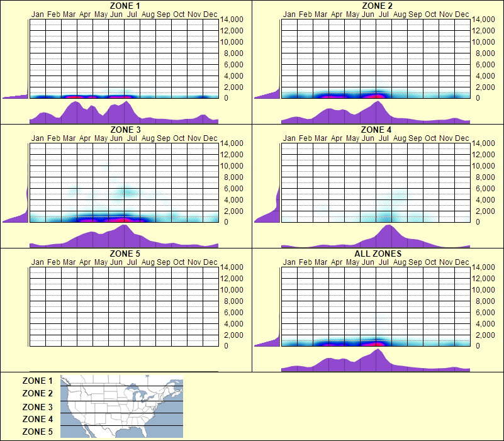Screen dimensions: 504x441
Task: Click Zone 4 elevation histogram at left
Action: tap(267, 182)
